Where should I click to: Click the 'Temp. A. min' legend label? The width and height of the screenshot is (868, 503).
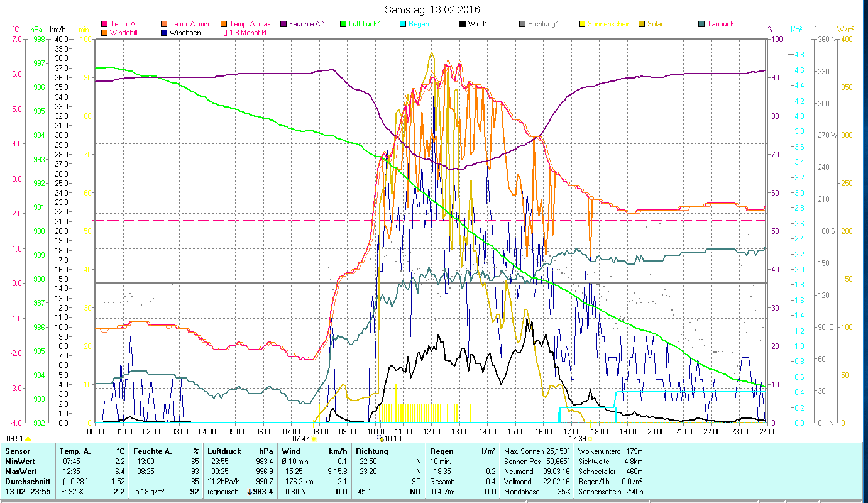point(190,25)
